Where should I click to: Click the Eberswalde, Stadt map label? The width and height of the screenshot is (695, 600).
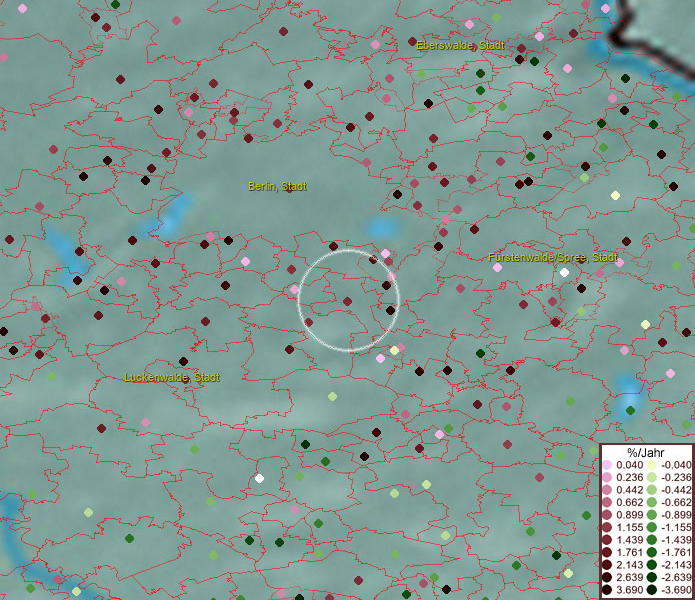(x=460, y=45)
